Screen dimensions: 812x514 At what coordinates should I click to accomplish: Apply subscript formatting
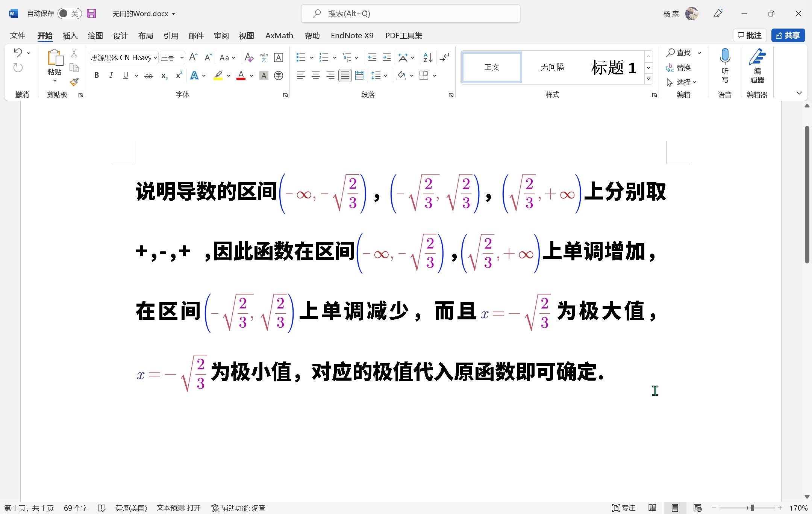(164, 76)
